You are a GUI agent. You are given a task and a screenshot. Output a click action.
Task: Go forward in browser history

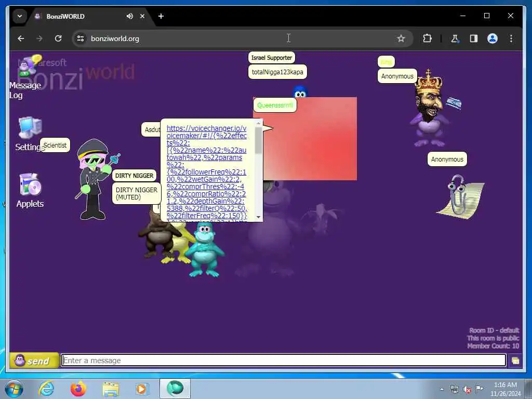(39, 38)
